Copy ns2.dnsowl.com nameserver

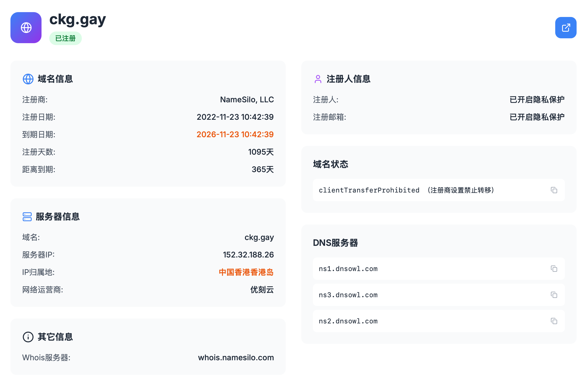[x=554, y=321]
